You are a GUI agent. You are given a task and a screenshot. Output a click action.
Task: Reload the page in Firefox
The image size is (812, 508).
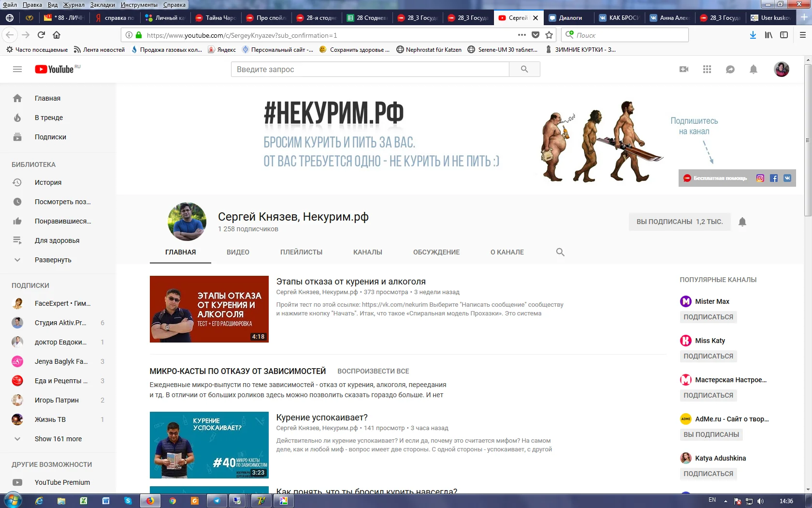point(41,35)
